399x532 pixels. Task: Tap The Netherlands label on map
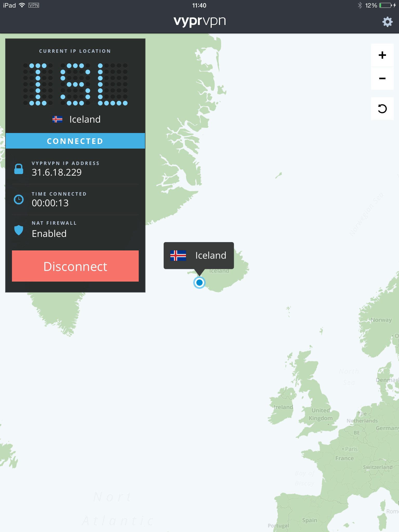tap(362, 417)
